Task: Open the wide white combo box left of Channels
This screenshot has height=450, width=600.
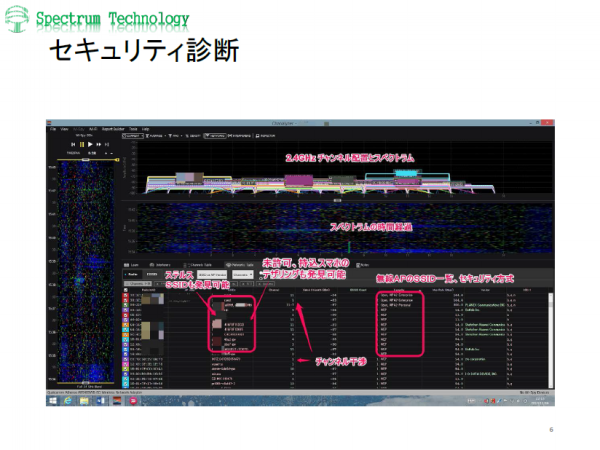Action: 212,274
